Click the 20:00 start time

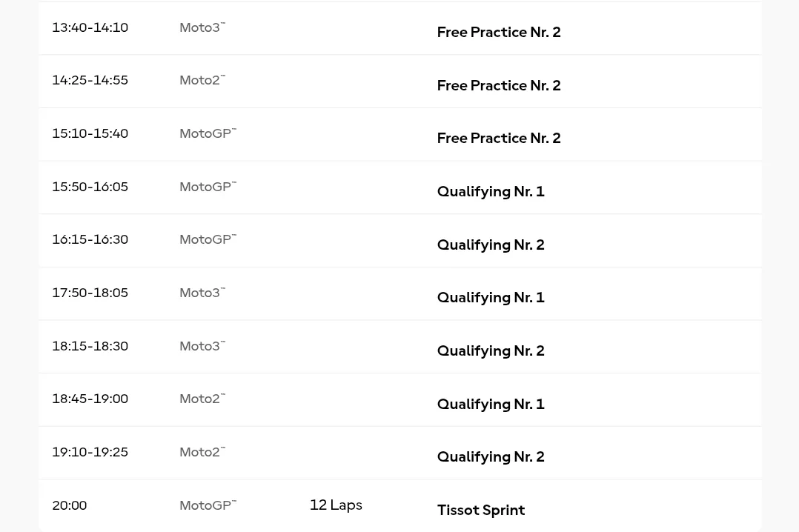70,505
